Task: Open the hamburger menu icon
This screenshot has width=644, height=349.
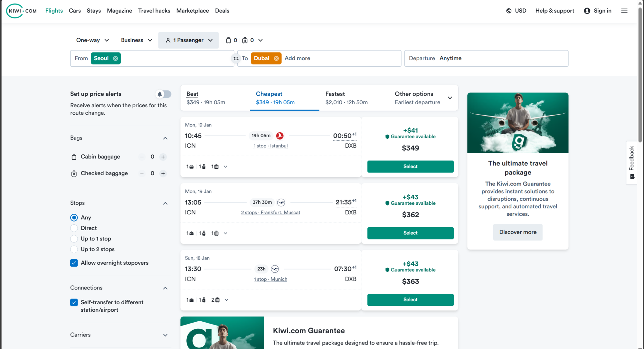Action: pos(624,11)
